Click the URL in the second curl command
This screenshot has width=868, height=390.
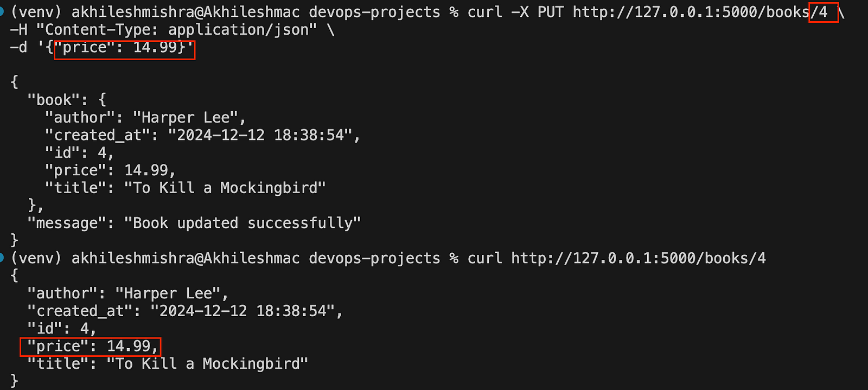pyautogui.click(x=639, y=258)
